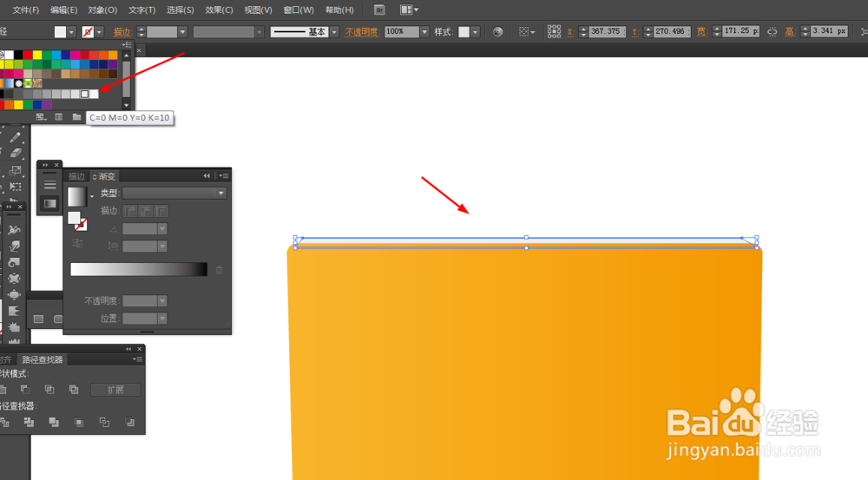The height and width of the screenshot is (480, 868).
Task: Open the arrange documents layout dropdown
Action: (409, 10)
